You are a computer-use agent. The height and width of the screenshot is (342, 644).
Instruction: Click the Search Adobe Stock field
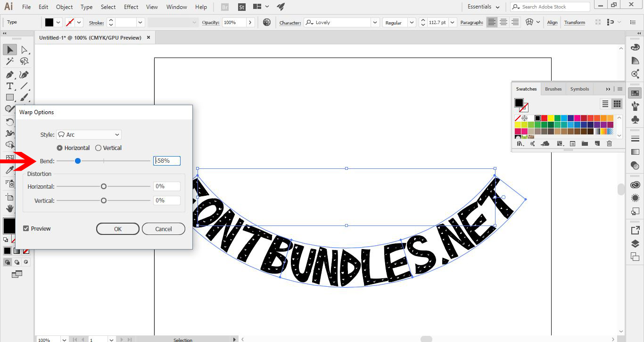tap(550, 7)
